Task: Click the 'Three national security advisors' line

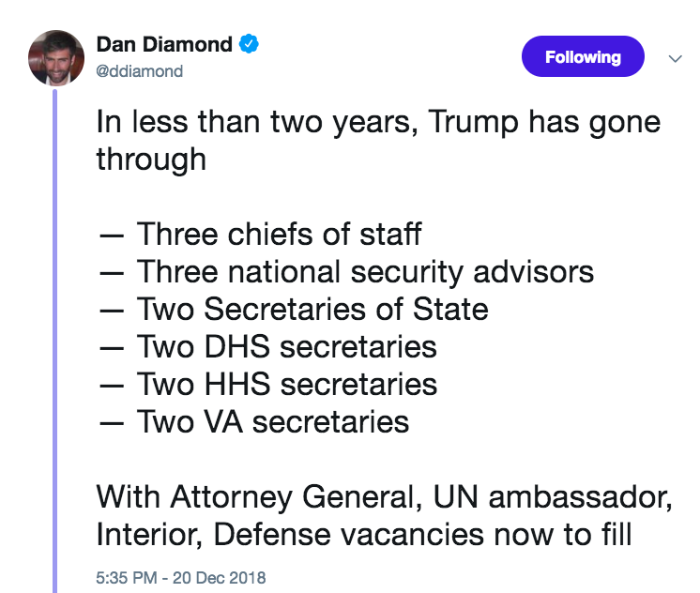Action: click(347, 272)
